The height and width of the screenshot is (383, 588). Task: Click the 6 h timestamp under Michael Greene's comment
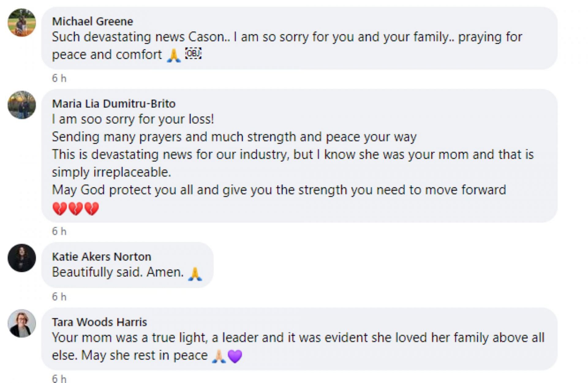tap(59, 79)
